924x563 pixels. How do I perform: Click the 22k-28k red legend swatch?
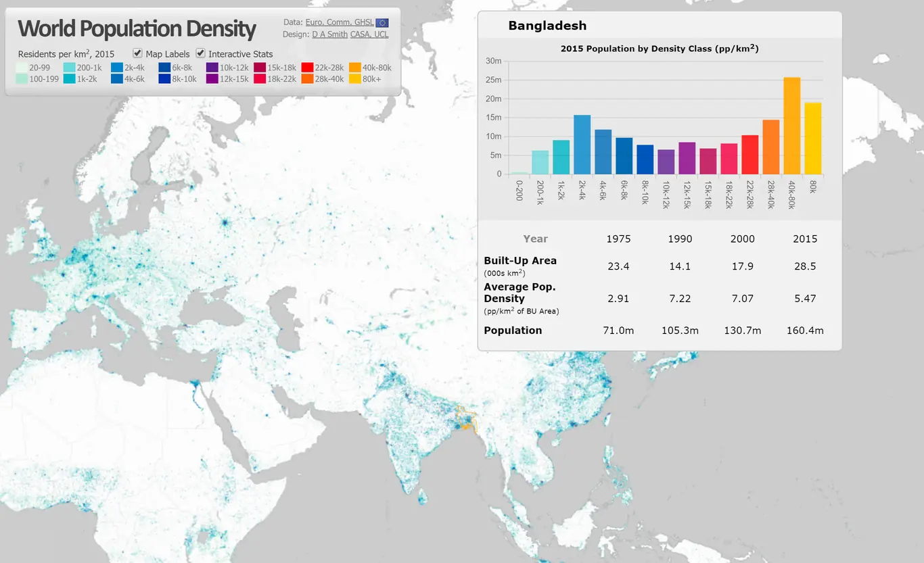[307, 68]
